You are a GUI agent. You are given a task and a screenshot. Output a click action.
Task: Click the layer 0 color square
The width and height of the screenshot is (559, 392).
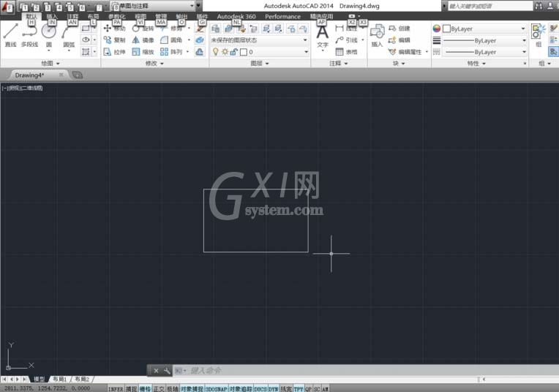(x=244, y=52)
